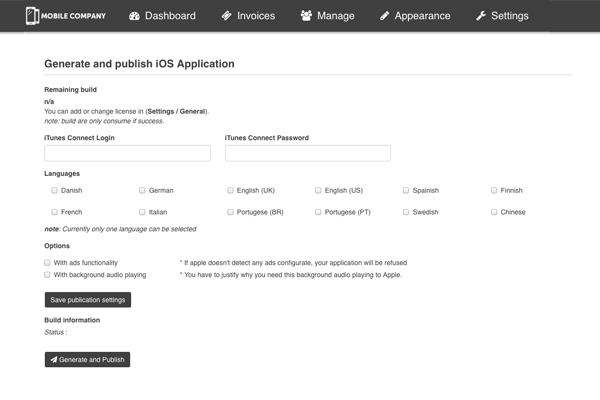Click the ads configurate warning text
Viewport: 600px width, 400px height.
(293, 263)
